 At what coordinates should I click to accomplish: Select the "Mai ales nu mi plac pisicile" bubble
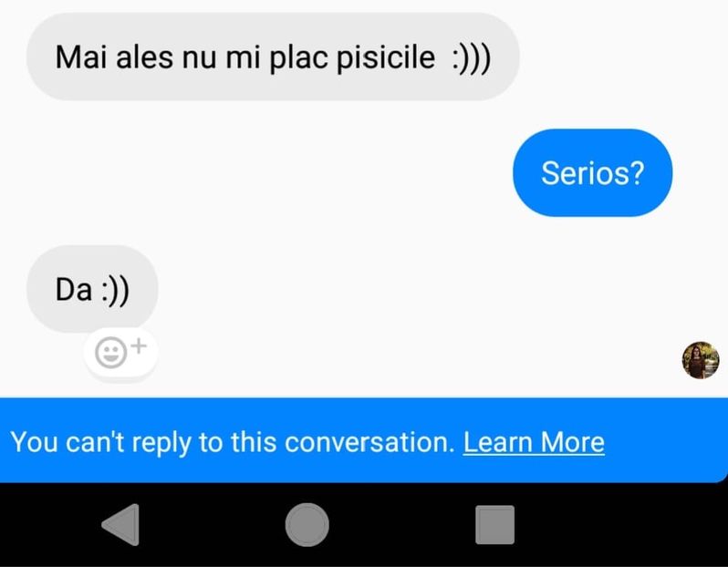[272, 57]
